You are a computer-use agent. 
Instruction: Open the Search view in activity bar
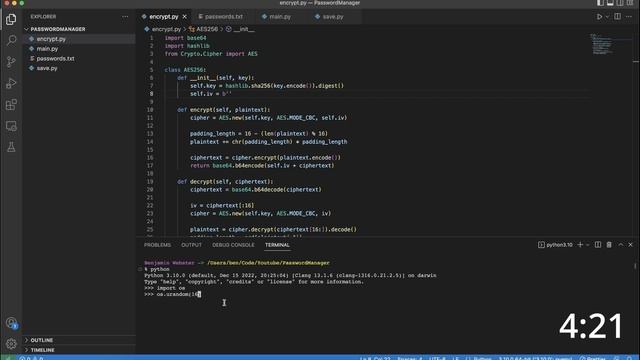point(11,40)
